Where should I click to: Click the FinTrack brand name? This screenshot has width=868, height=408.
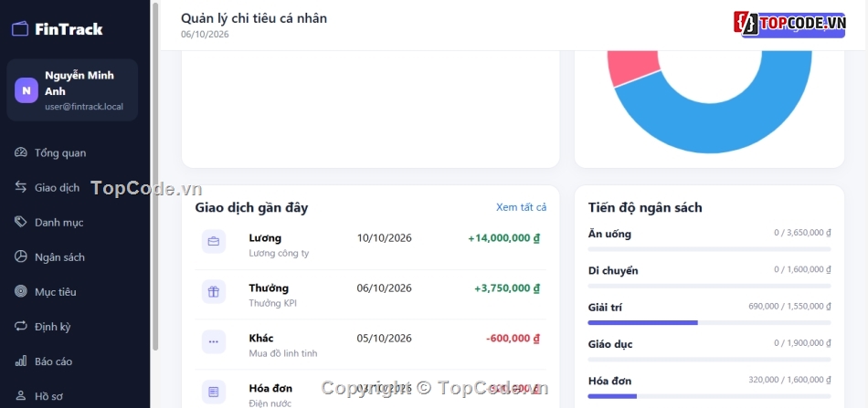pyautogui.click(x=69, y=29)
